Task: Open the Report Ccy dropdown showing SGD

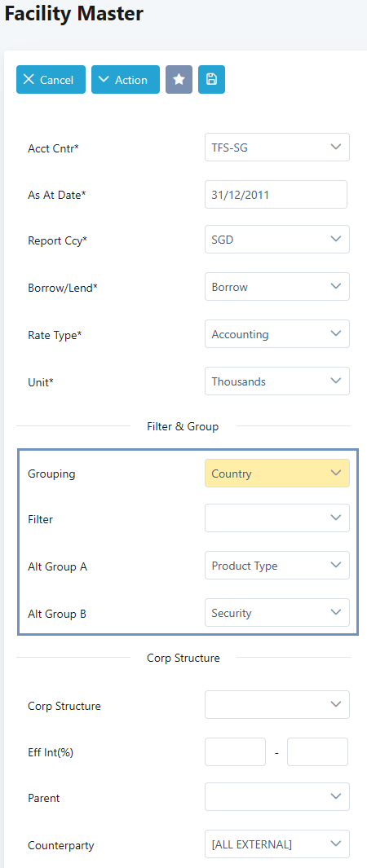Action: pos(277,239)
